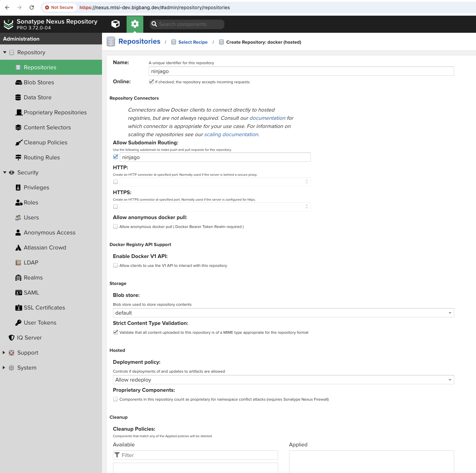
Task: Check the Proprietary Components checkbox
Action: coord(115,399)
